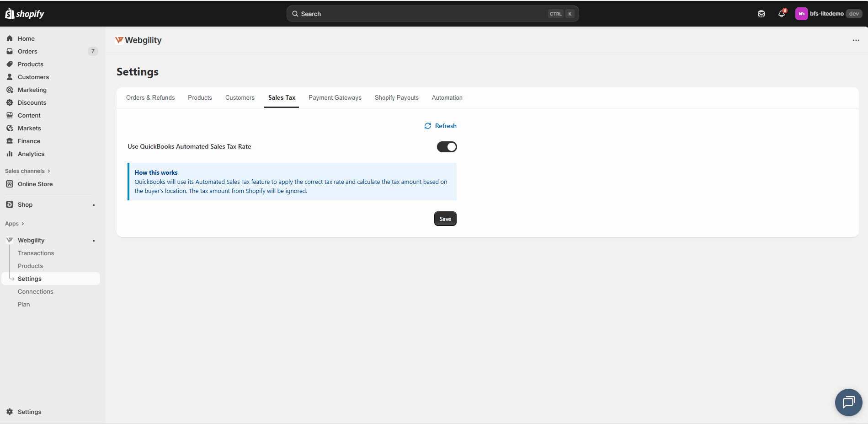The height and width of the screenshot is (424, 868).
Task: Open Products under Webgility
Action: pos(30,266)
